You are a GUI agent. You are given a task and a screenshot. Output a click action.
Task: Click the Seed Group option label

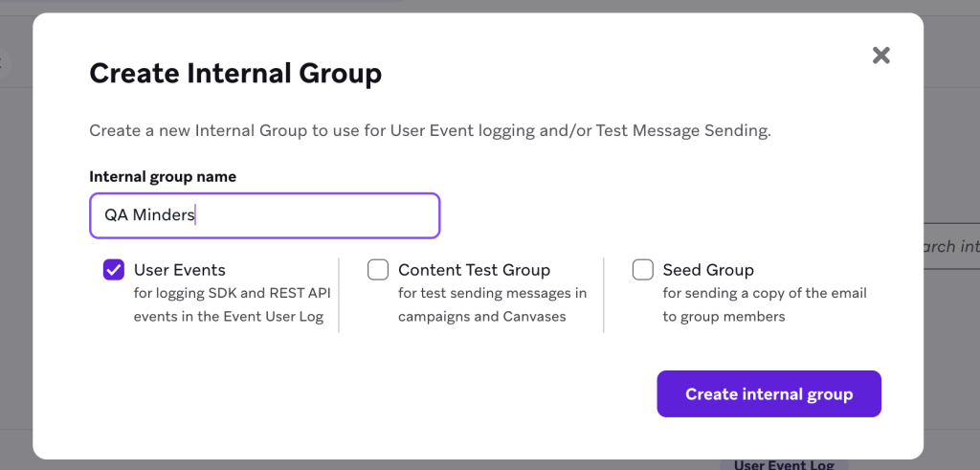pos(708,270)
